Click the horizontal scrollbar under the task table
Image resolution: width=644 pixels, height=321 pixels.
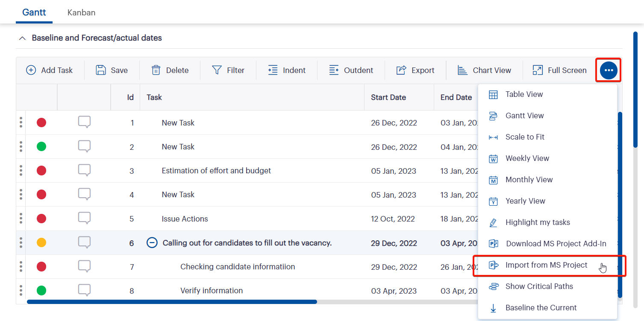point(172,302)
